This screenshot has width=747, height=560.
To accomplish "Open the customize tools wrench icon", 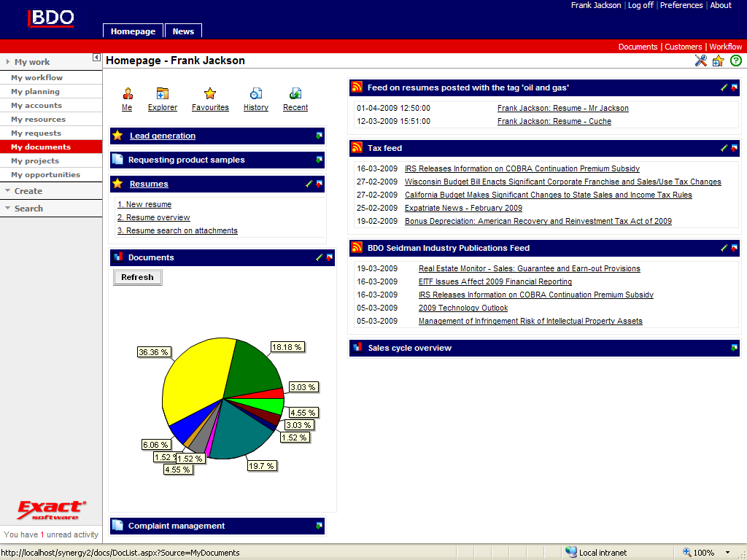I will pos(701,61).
